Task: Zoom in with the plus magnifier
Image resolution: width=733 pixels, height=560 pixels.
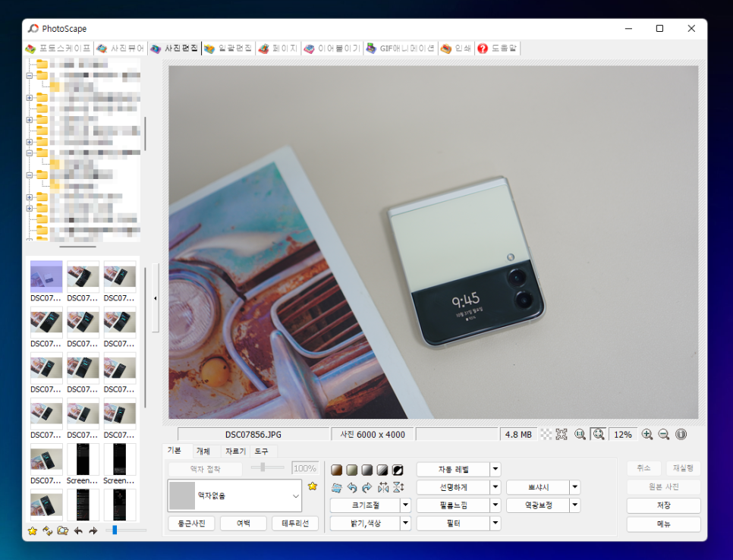Action: (x=647, y=434)
